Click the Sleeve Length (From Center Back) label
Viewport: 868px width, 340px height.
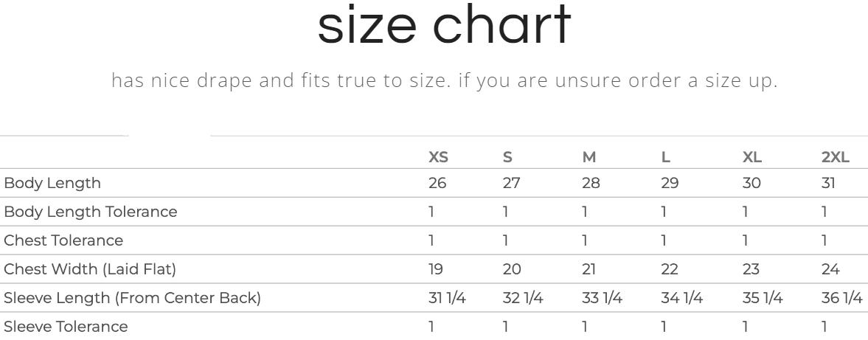(132, 298)
